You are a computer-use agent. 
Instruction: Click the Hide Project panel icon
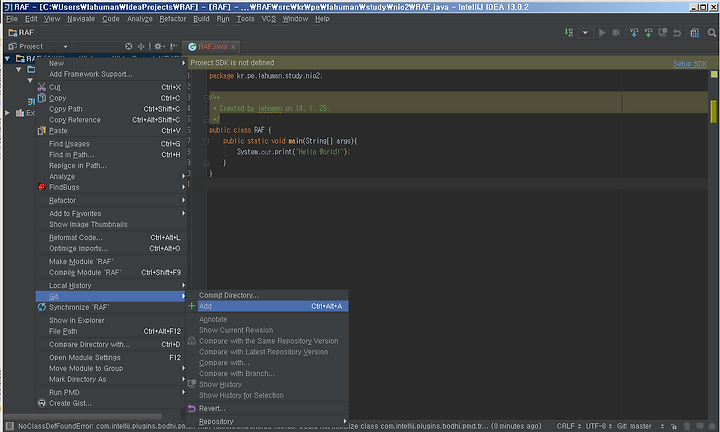coord(174,46)
